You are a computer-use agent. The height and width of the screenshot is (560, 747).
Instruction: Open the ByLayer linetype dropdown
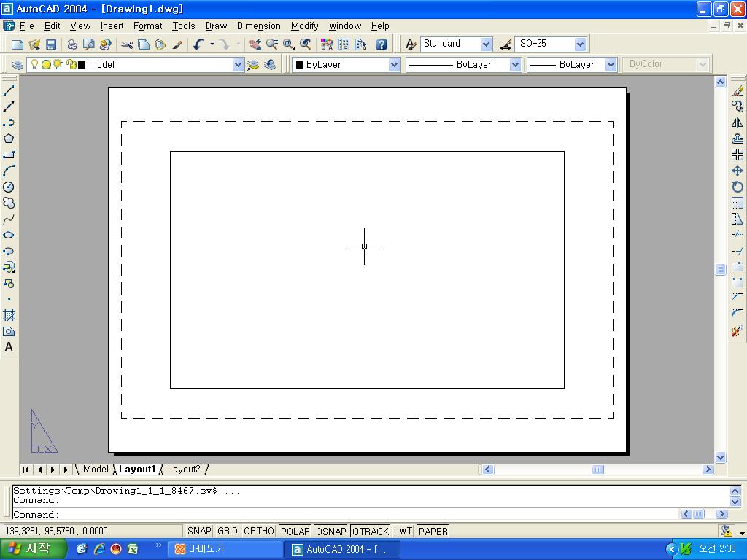click(515, 65)
